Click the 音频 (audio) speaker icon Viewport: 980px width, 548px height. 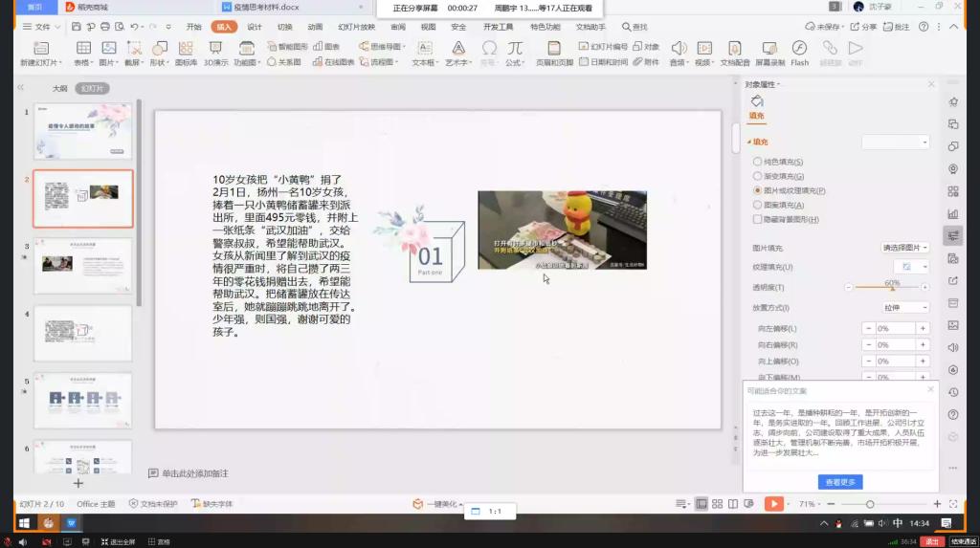tap(678, 48)
